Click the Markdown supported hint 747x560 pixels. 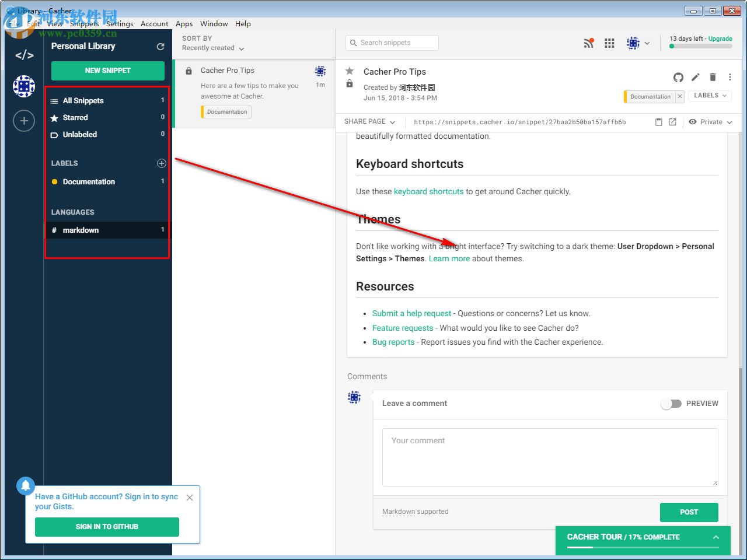(416, 512)
